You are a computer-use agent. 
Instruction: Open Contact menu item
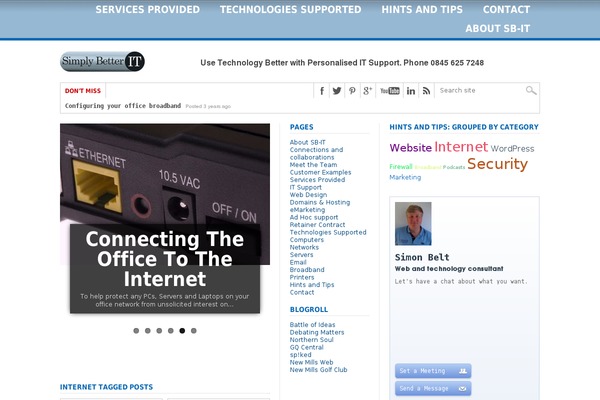(x=506, y=10)
